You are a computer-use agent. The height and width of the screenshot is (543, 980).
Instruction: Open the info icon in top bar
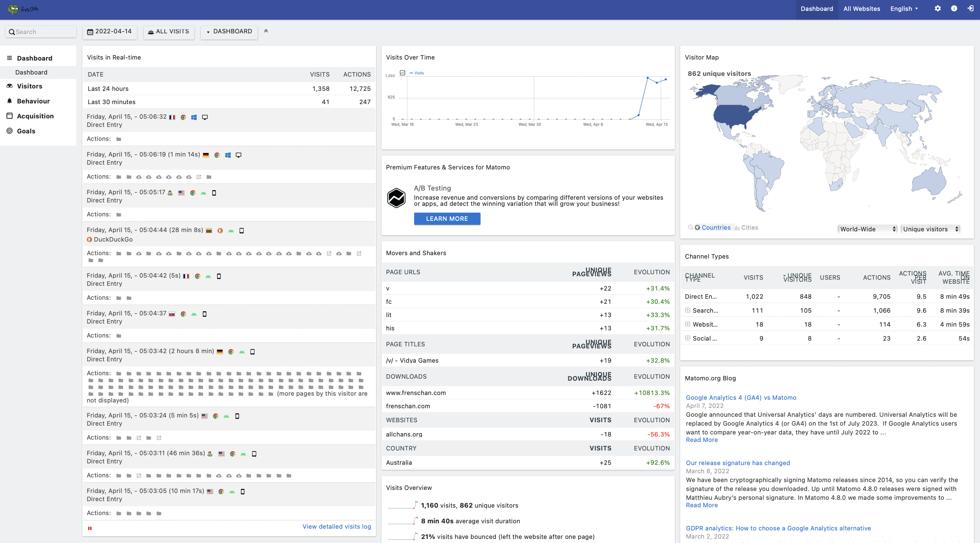coord(954,9)
